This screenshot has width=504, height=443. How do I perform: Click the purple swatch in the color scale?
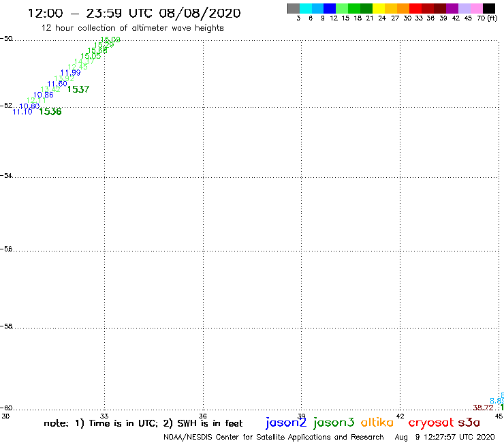(452, 8)
